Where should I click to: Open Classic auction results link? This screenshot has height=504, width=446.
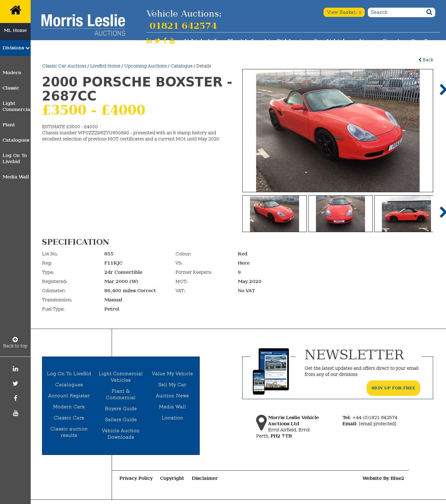coord(69,432)
